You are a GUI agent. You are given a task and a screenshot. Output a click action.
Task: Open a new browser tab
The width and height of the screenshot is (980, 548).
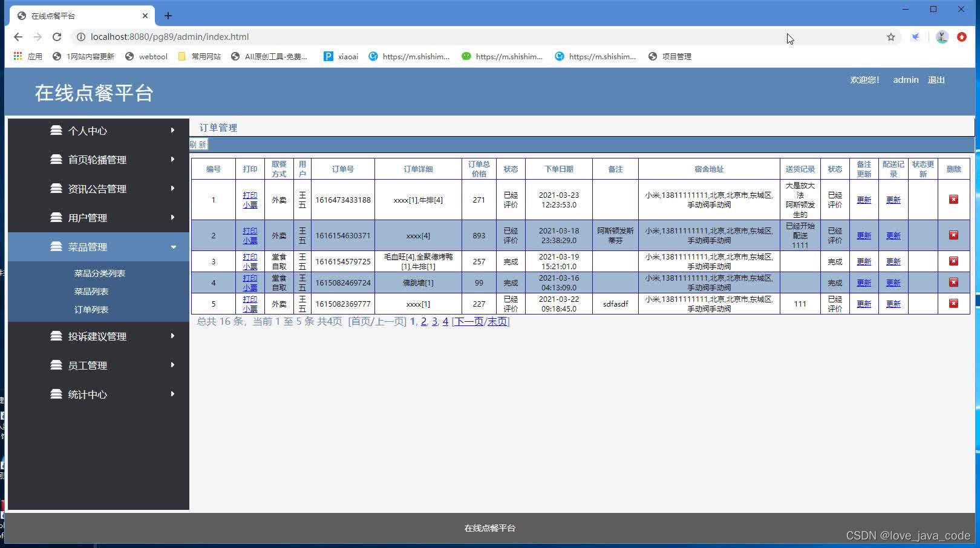[168, 16]
